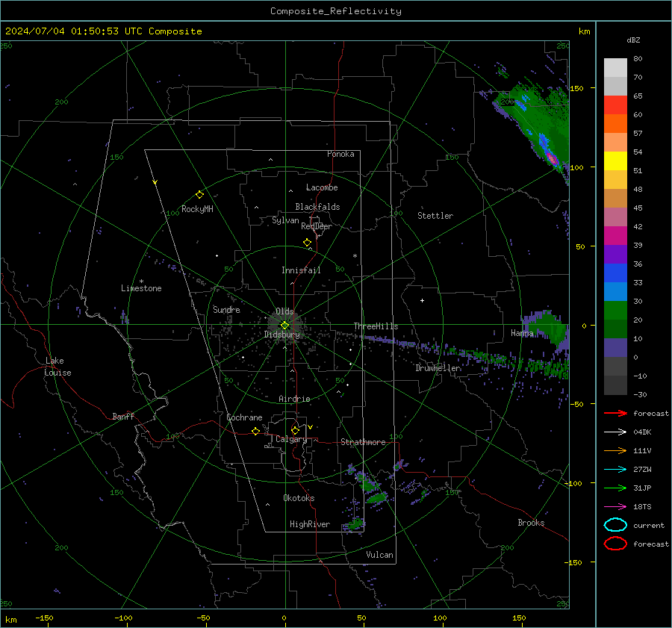Image resolution: width=672 pixels, height=628 pixels.
Task: Click the 04DK legend label
Action: (642, 432)
